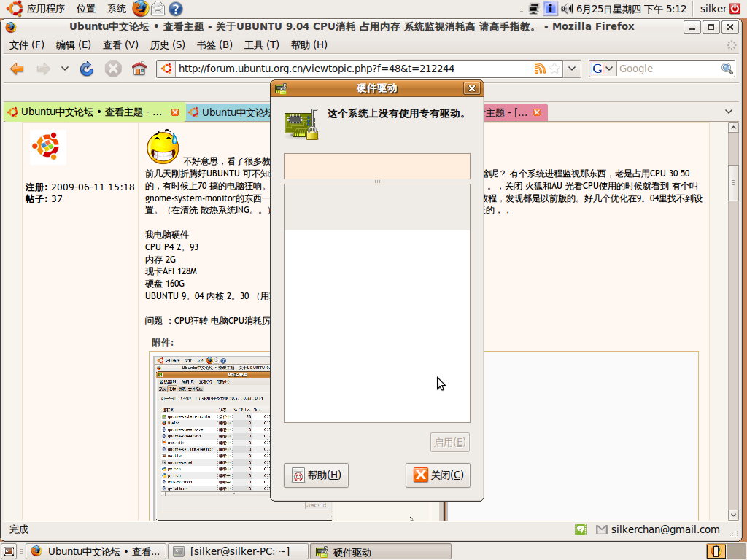Image resolution: width=747 pixels, height=560 pixels.
Task: Click the 启用(E) button in the dialog
Action: [449, 443]
